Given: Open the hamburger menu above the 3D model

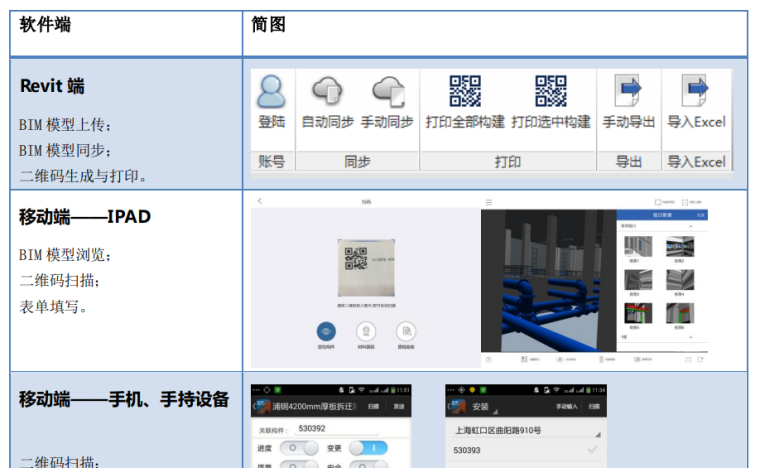Looking at the screenshot, I should [488, 201].
